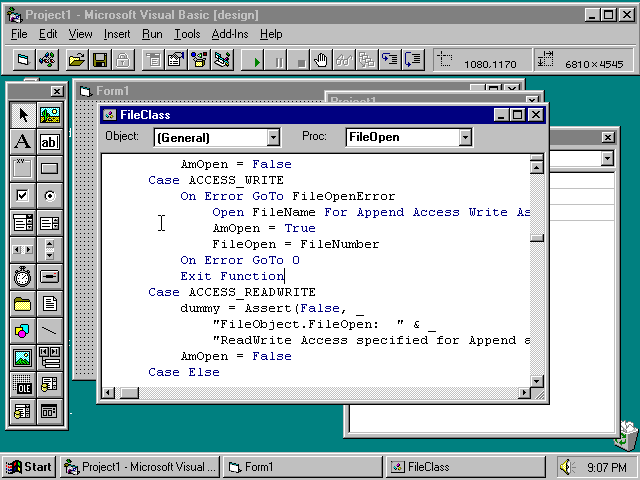This screenshot has height=480, width=640.
Task: Select the Line tool in the toolbox
Action: click(x=49, y=331)
